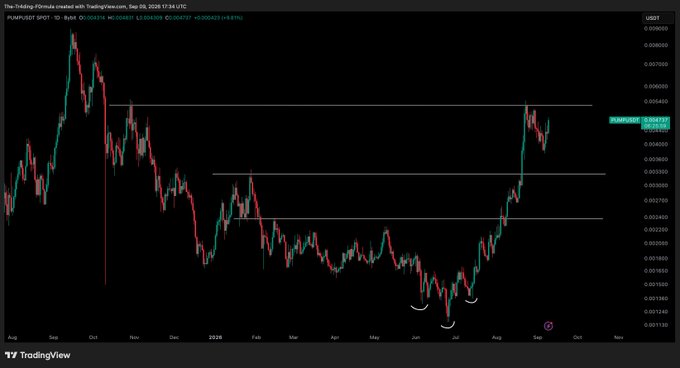Click the 0.007000 price axis label
The width and height of the screenshot is (680, 368).
656,64
